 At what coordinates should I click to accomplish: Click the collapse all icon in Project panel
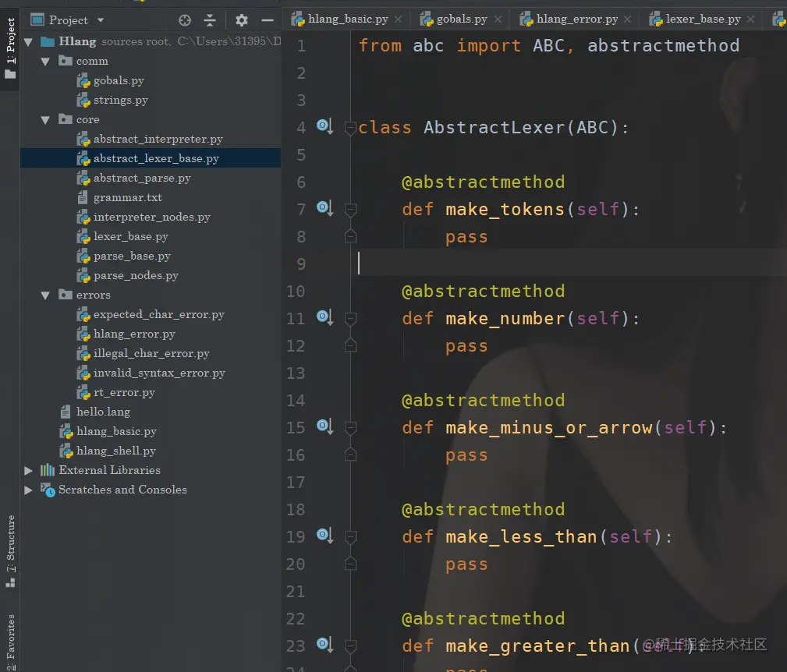point(210,20)
